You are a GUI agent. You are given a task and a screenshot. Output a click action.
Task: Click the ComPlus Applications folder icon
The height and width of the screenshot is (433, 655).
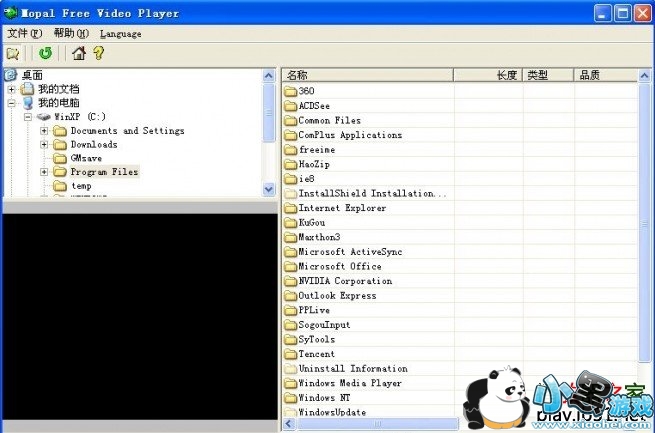(290, 135)
